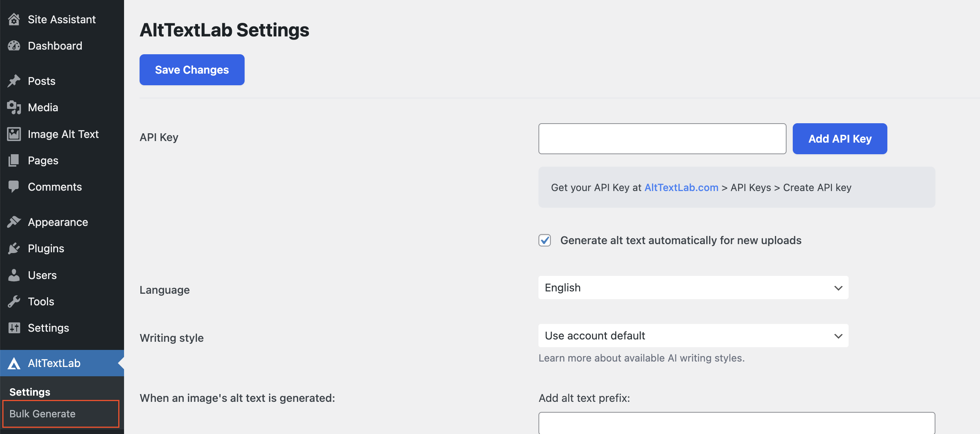Click the 'Language' label

[x=165, y=290]
